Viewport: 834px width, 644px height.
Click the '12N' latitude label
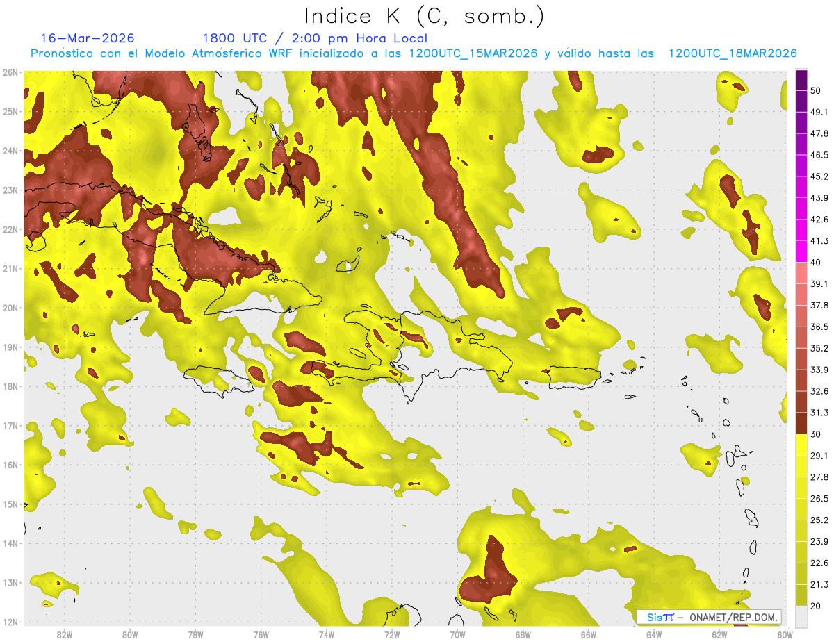tap(10, 622)
